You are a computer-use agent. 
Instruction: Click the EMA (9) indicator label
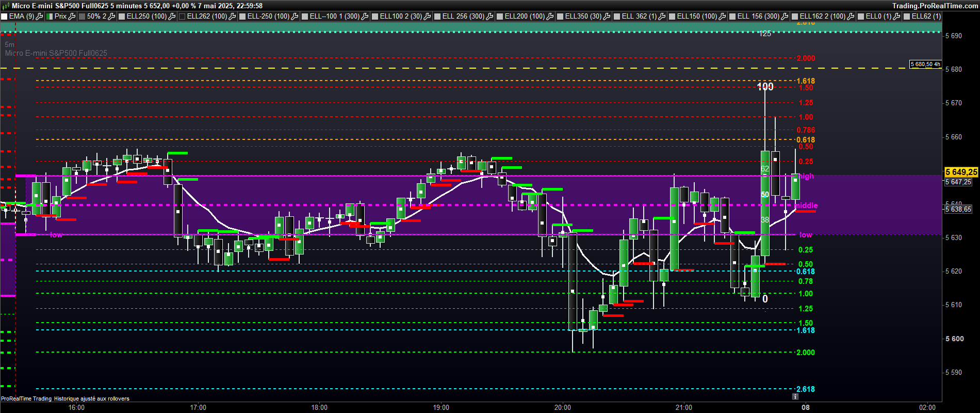coord(22,16)
